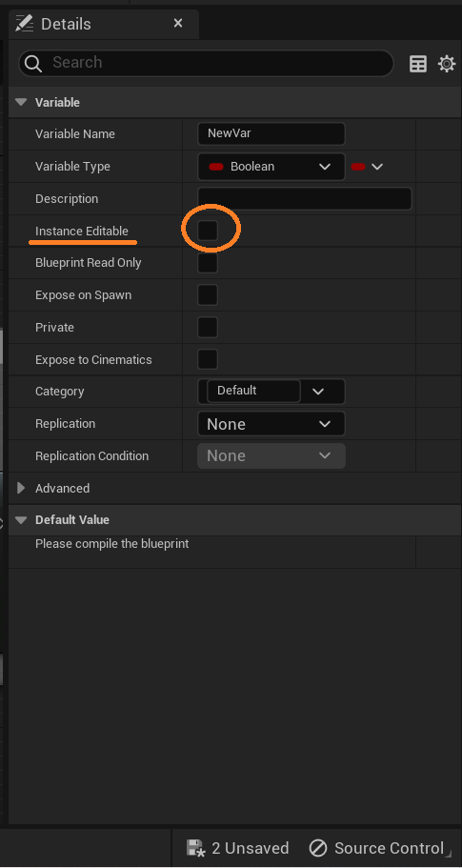Image resolution: width=462 pixels, height=868 pixels.
Task: Click the Source Control status icon
Action: (x=318, y=848)
